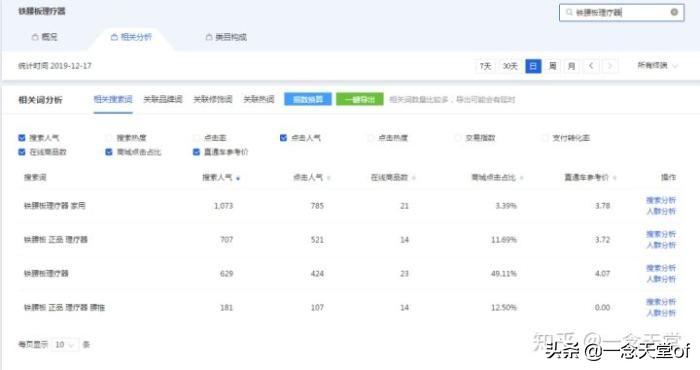Image resolution: width=700 pixels, height=370 pixels.
Task: Sort by 点击人气 column arrow
Action: coord(329,178)
